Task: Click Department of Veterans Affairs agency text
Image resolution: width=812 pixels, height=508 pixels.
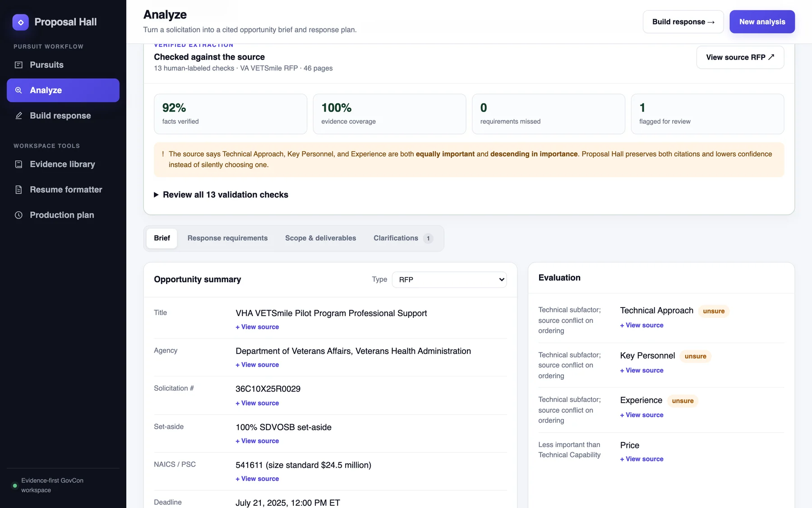Action: click(x=353, y=351)
